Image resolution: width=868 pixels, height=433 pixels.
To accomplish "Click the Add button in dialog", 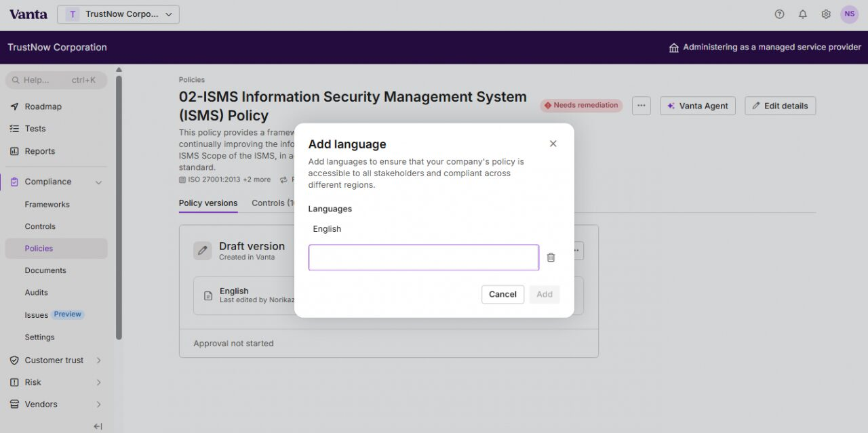I will 544,294.
